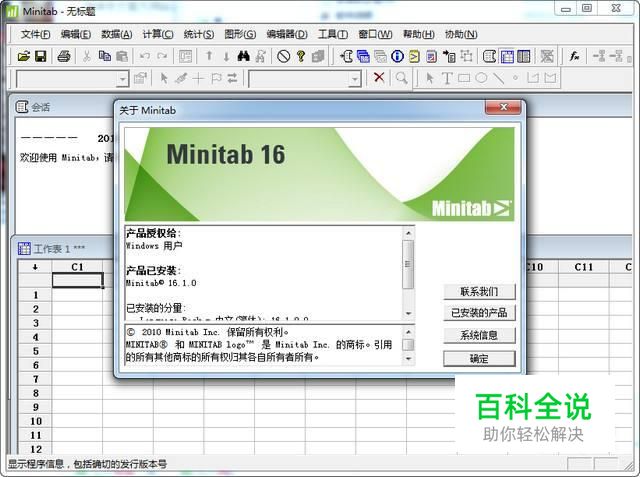Screen dimensions: 640x477
Task: Click the Cut scissors icon
Action: (86, 56)
